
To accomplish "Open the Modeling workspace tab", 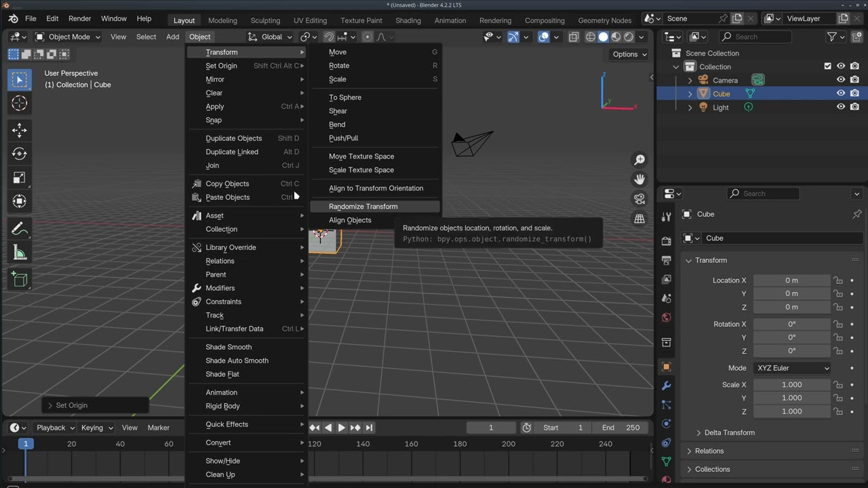I will [x=222, y=20].
